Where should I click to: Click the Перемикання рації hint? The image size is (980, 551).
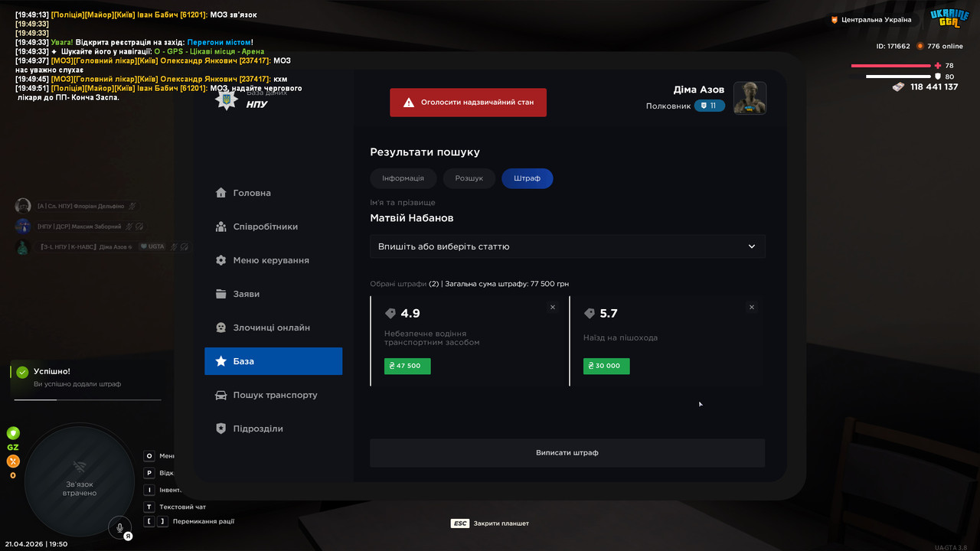click(x=204, y=522)
